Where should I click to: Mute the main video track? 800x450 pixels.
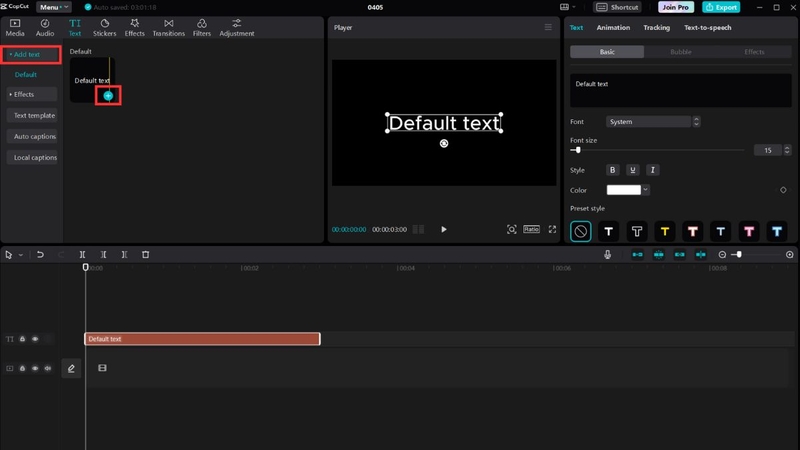[47, 368]
